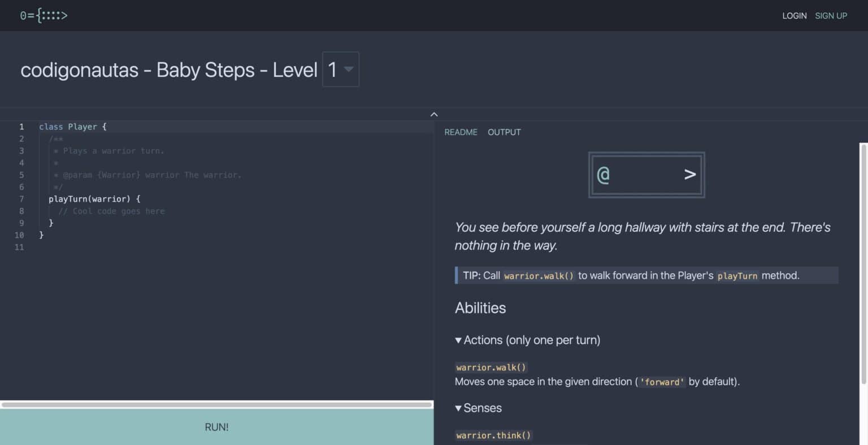Viewport: 868px width, 445px height.
Task: Collapse the 'Actions (only one per turn)' section
Action: [458, 339]
